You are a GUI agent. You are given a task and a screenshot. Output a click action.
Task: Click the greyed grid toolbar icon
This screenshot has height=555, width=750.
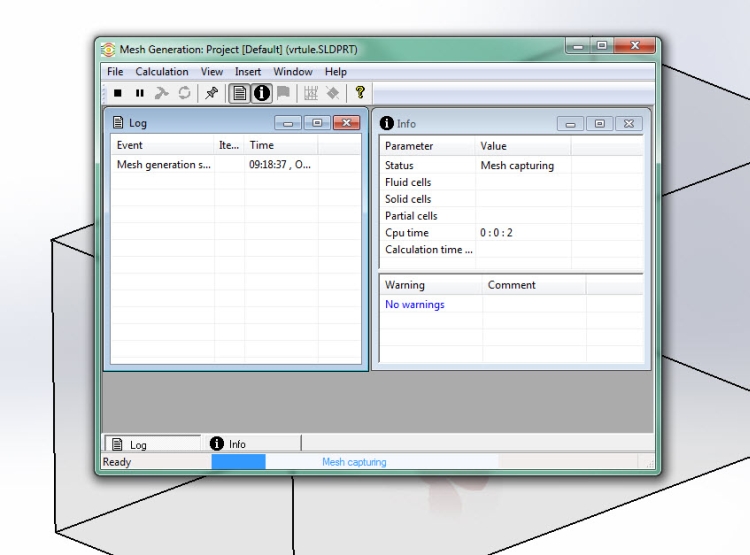[310, 93]
